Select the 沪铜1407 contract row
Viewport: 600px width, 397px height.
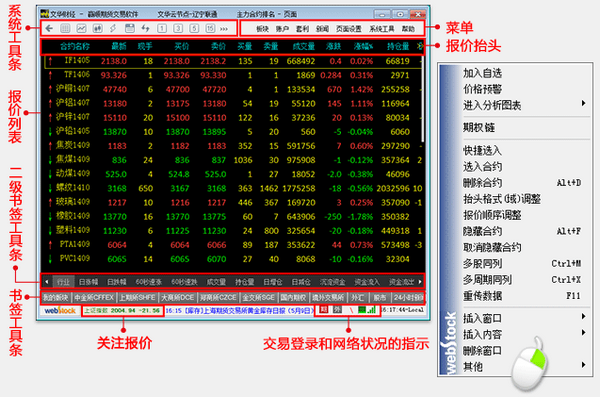point(233,89)
